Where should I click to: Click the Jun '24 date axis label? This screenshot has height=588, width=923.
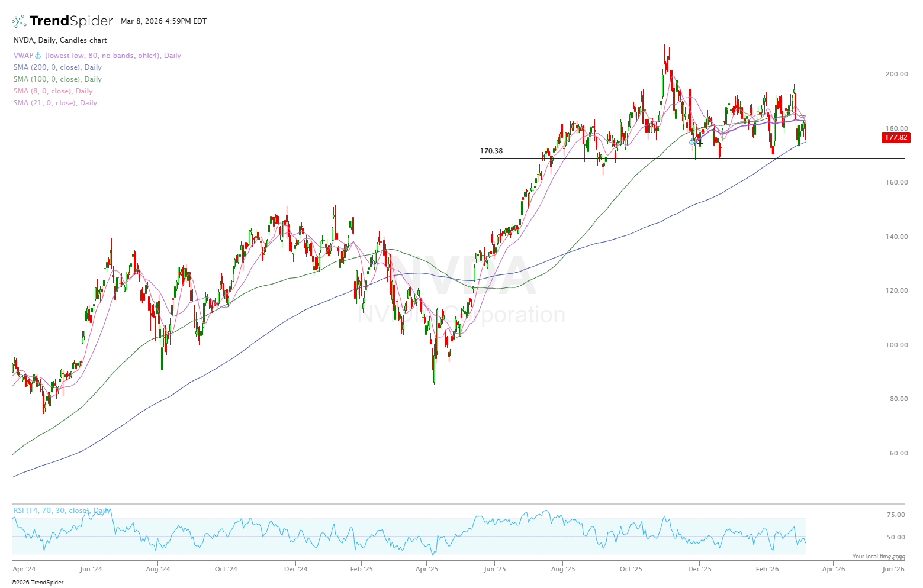91,569
